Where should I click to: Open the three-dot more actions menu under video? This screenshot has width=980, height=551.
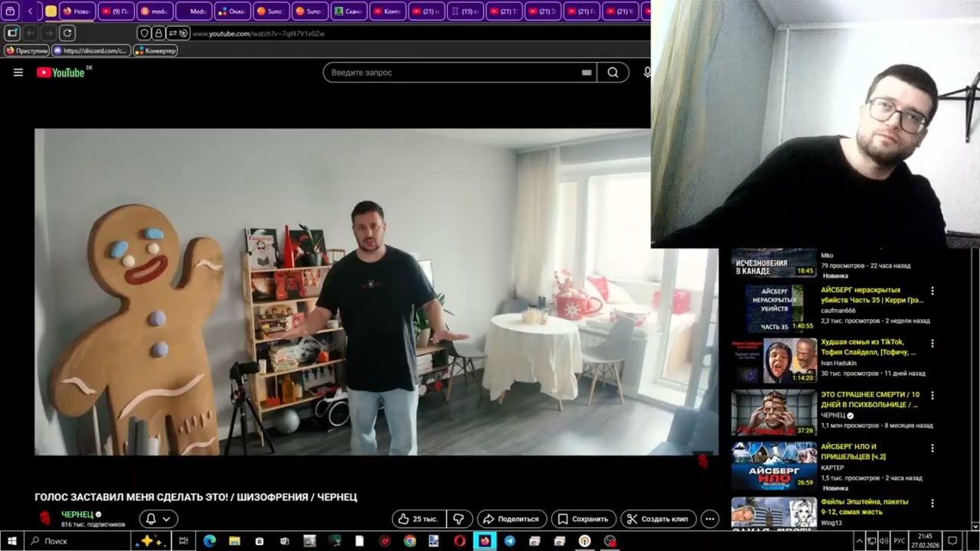(710, 519)
